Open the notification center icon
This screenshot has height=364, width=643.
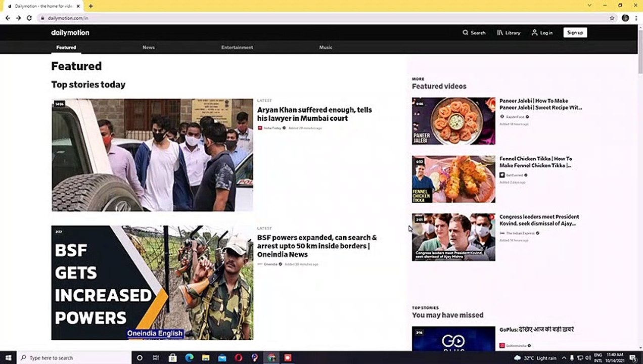(633, 358)
